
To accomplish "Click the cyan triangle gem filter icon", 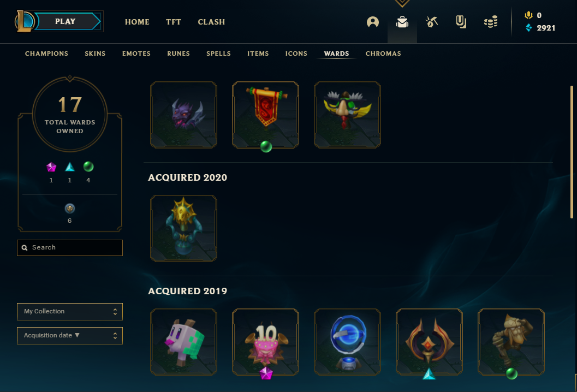I will (x=70, y=167).
